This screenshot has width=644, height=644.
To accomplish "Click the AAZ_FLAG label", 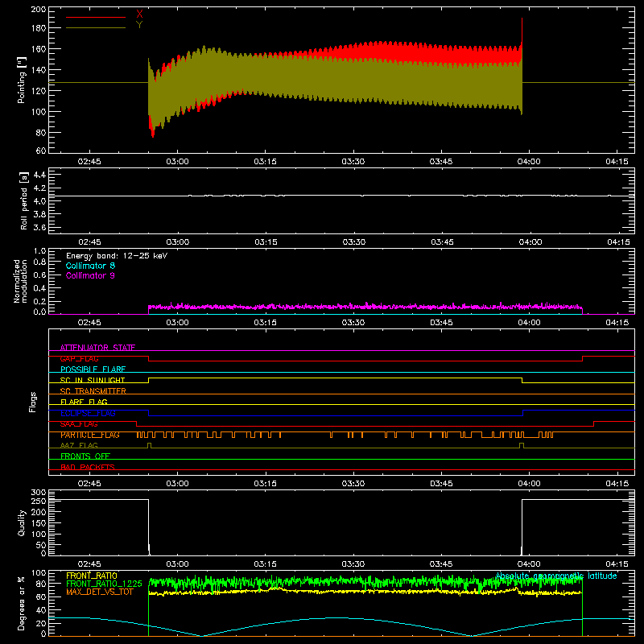I will tap(79, 445).
